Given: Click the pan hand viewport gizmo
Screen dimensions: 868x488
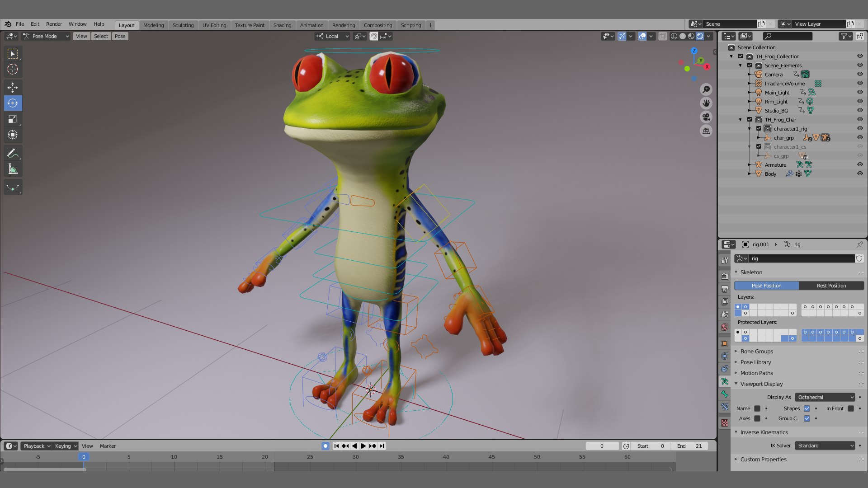Looking at the screenshot, I should [706, 103].
